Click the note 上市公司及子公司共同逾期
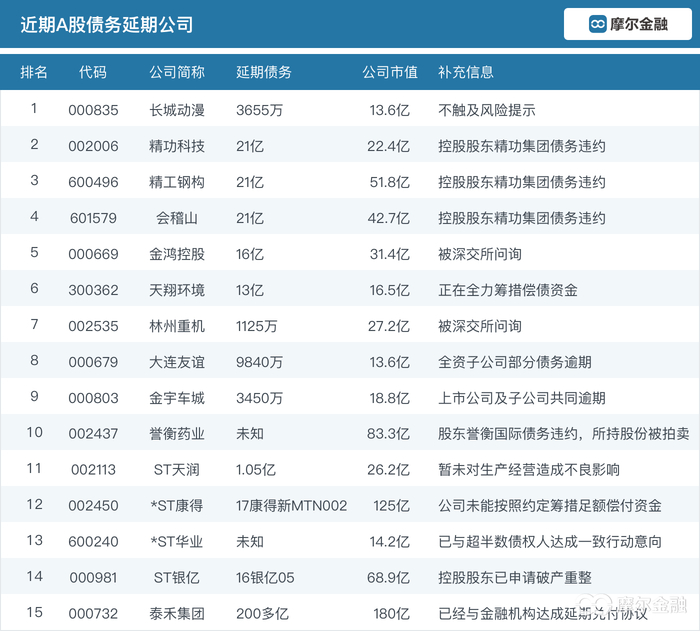Screen dimensions: 700x631 pos(521,398)
